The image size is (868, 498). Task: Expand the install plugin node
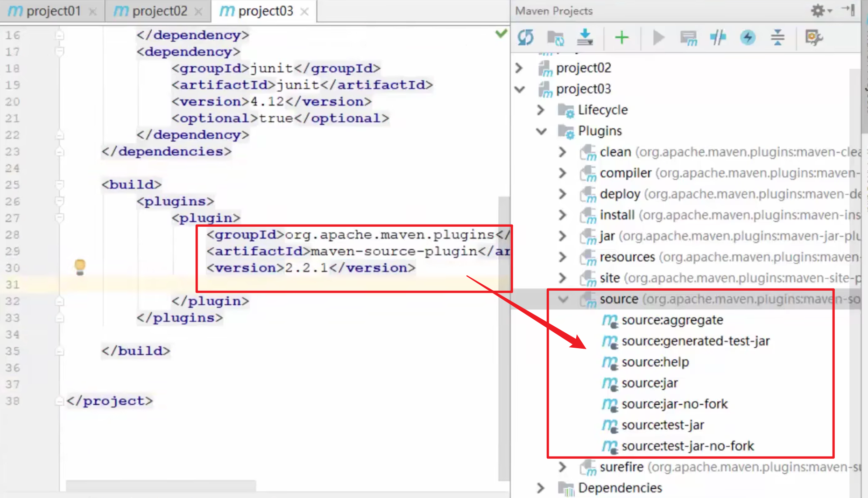pyautogui.click(x=563, y=215)
